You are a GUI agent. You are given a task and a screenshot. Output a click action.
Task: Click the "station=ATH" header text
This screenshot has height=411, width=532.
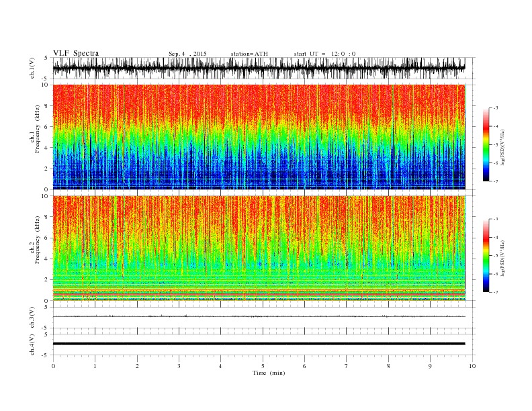pos(249,54)
